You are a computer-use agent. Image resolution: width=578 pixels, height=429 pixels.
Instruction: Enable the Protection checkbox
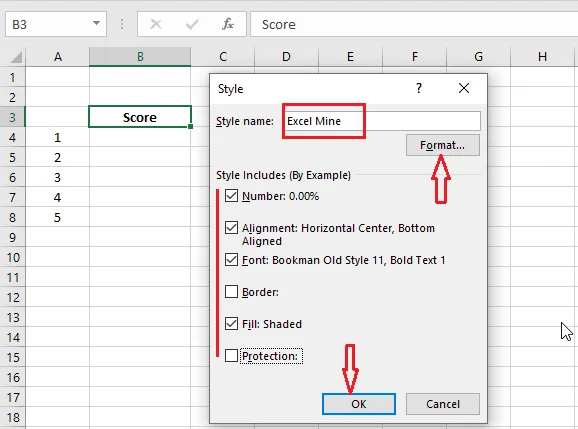coord(231,356)
